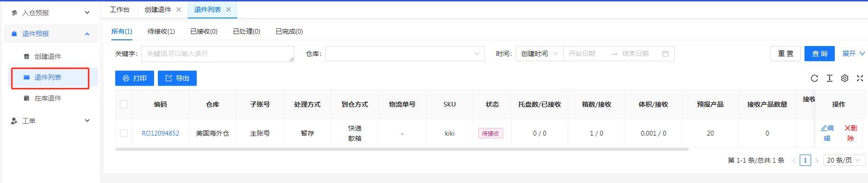Click the calendar icon in the date range

pos(666,54)
